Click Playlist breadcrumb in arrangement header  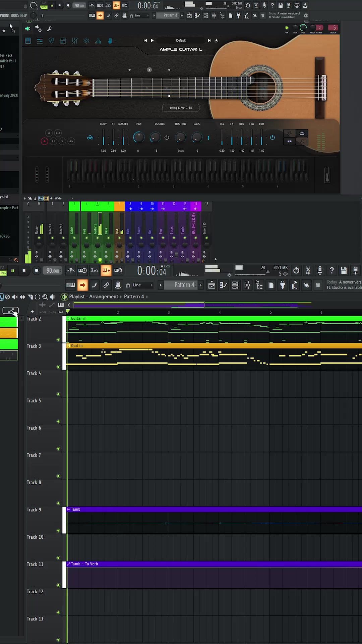click(77, 297)
